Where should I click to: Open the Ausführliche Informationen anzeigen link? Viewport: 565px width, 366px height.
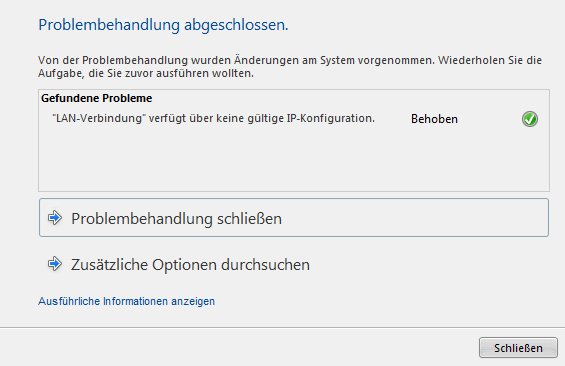click(126, 301)
